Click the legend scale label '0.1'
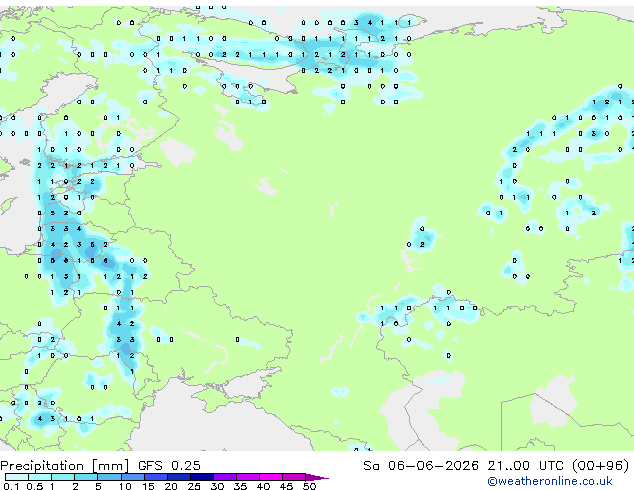 click(x=11, y=486)
